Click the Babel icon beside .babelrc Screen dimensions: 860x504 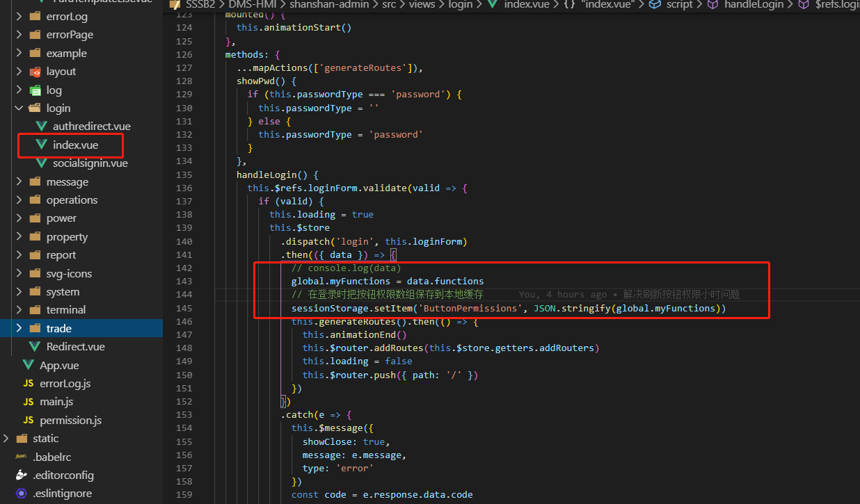(x=22, y=457)
